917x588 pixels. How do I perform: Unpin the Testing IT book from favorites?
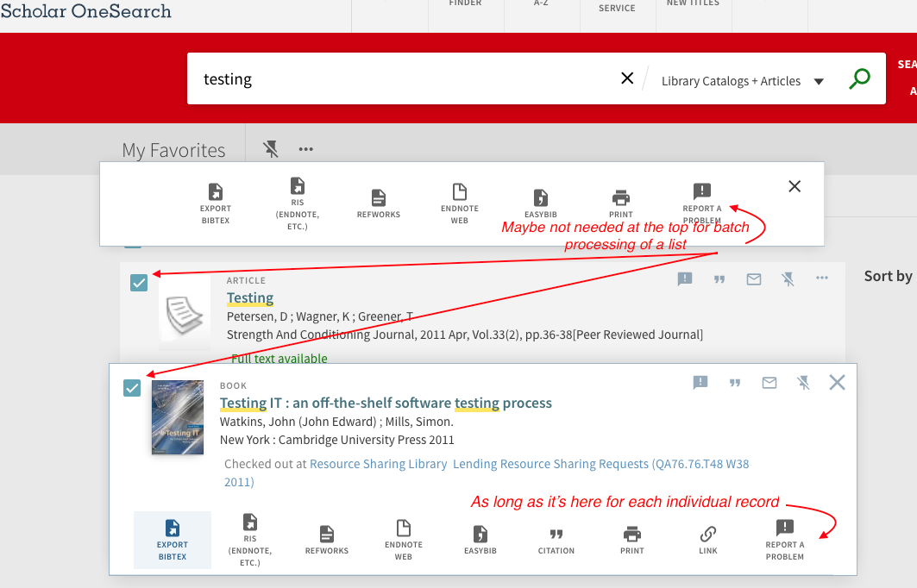(x=803, y=383)
